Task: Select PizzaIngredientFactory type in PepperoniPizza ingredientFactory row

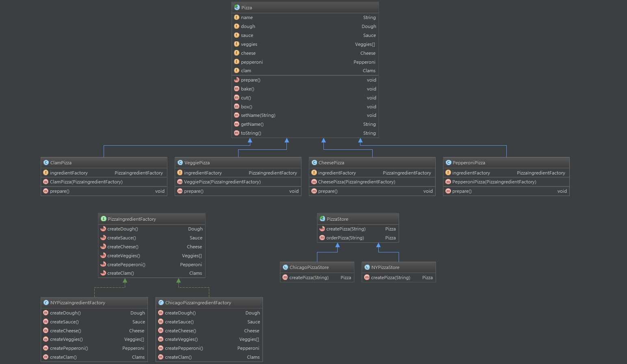Action: point(541,173)
